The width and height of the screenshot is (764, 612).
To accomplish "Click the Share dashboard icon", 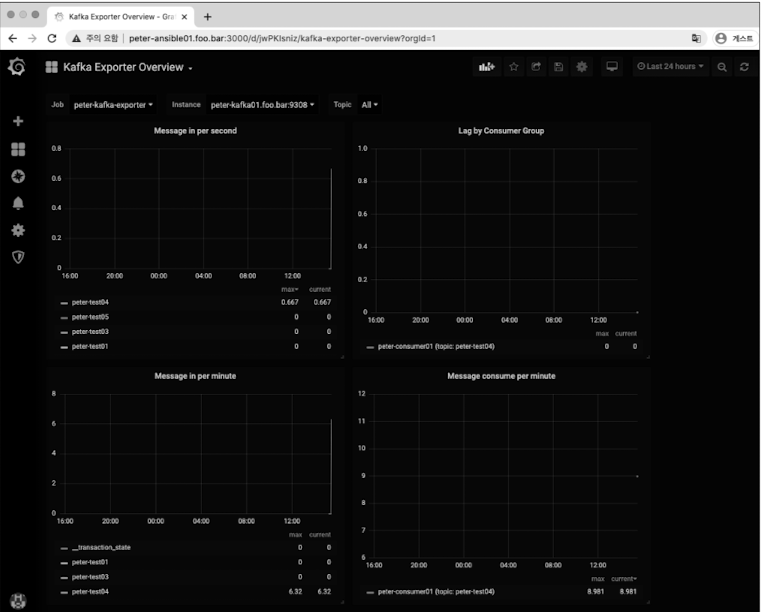I will (x=536, y=67).
